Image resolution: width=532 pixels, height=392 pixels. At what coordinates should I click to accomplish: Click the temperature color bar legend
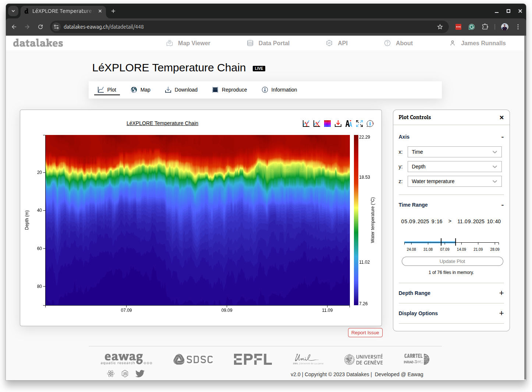[356, 220]
